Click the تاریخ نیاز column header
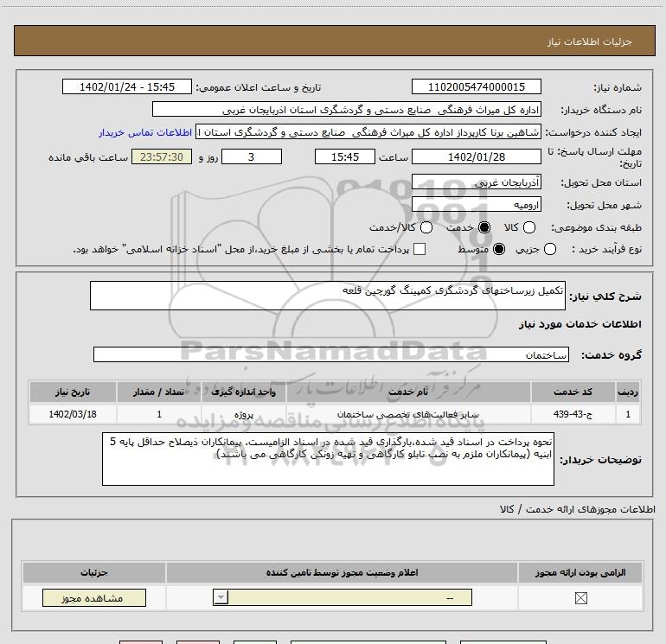This screenshot has height=644, width=666. click(x=73, y=392)
